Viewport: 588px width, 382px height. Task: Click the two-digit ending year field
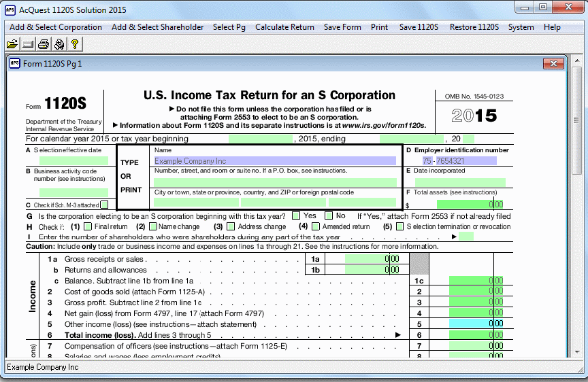tap(468, 139)
